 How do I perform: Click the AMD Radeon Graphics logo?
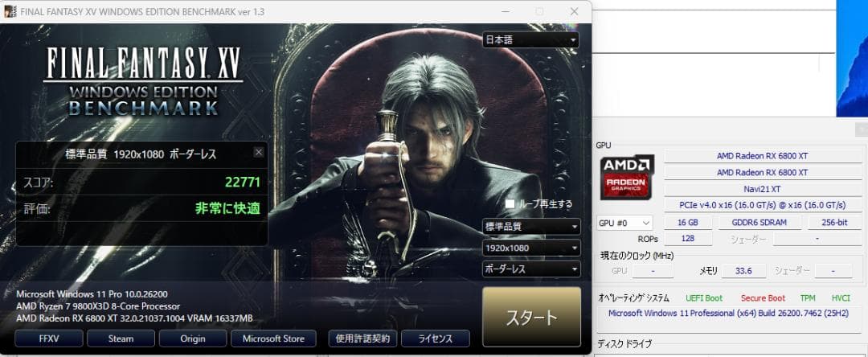pyautogui.click(x=627, y=177)
